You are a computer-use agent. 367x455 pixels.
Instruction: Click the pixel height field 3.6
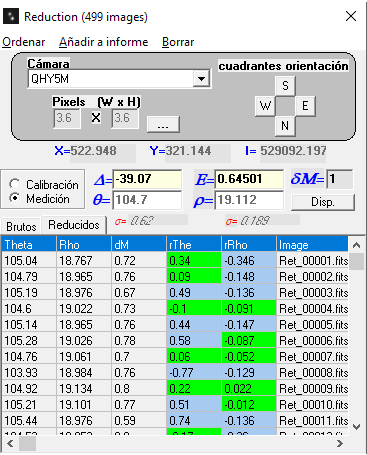click(125, 118)
